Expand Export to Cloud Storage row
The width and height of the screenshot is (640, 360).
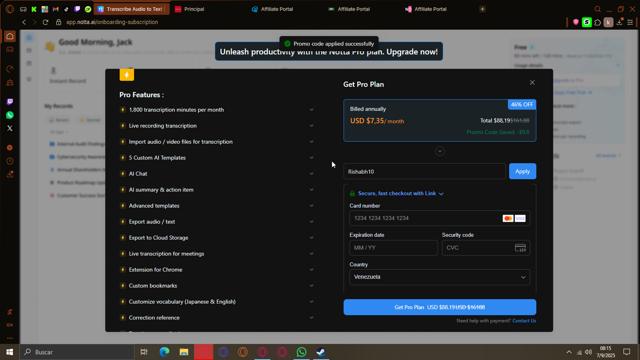311,238
